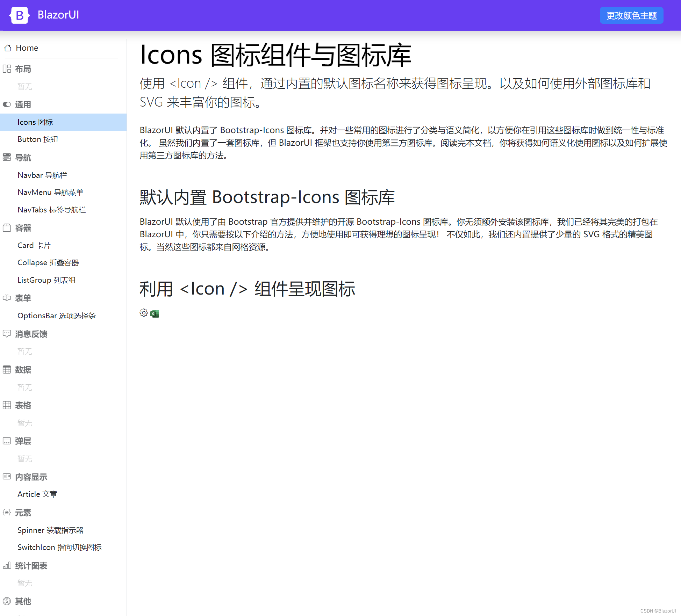Image resolution: width=681 pixels, height=616 pixels.
Task: Click the 消息反馈 chat bubble icon
Action: (7, 334)
